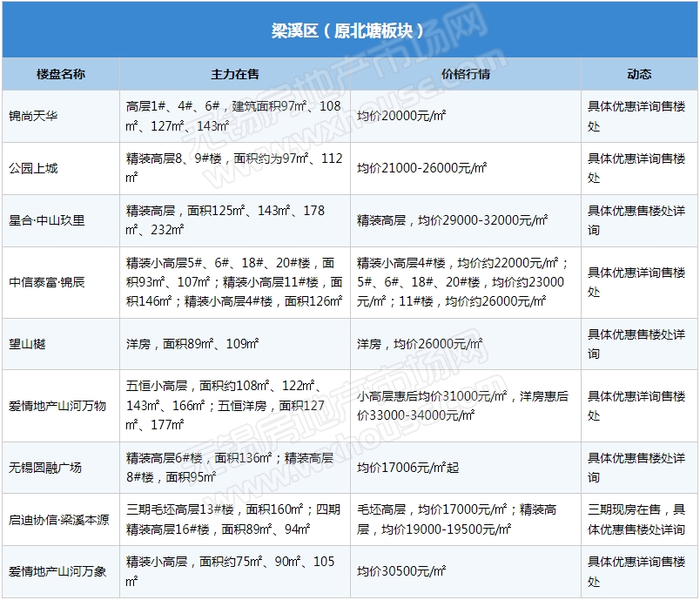Click the property name 启迪协信·梁溪本源
Viewport: 700px width, 600px height.
(59, 520)
